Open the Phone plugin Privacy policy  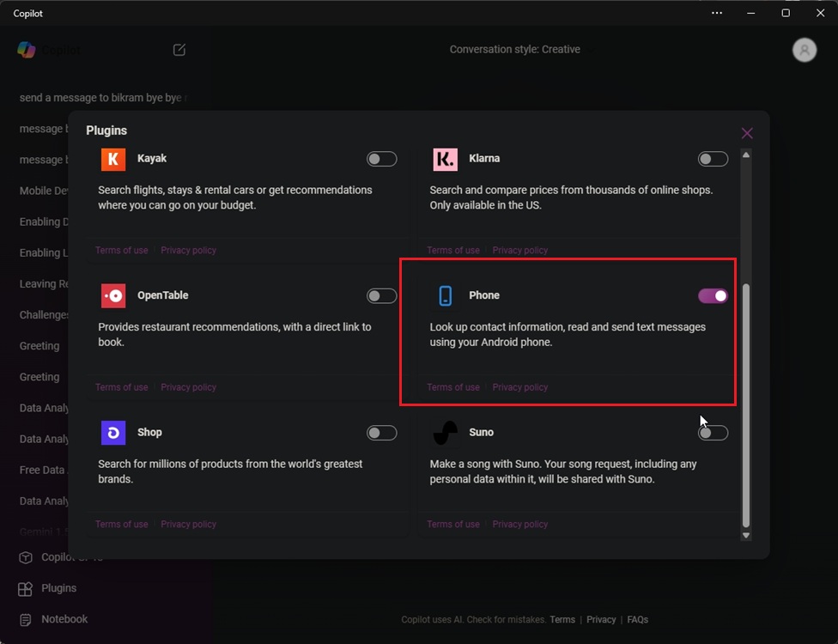[519, 387]
